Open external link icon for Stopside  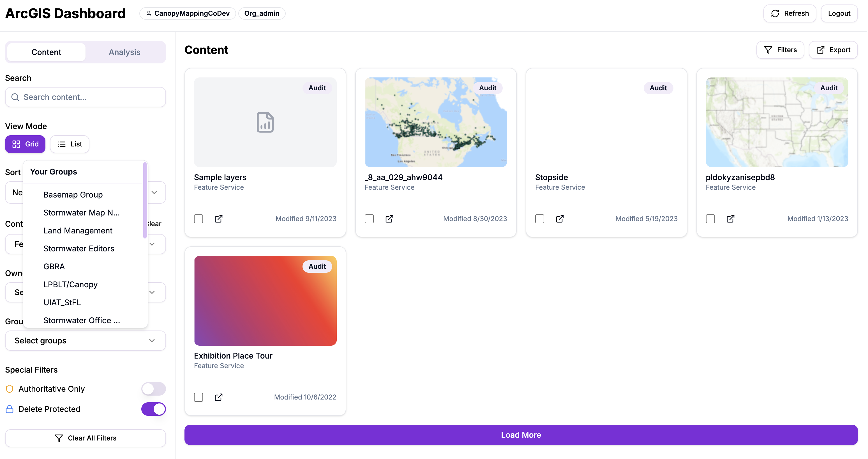[560, 219]
